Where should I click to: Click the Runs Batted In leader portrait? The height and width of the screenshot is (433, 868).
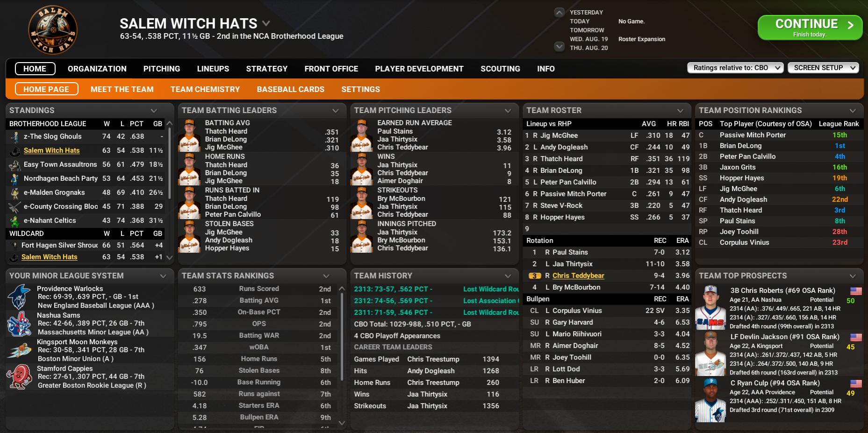click(189, 203)
